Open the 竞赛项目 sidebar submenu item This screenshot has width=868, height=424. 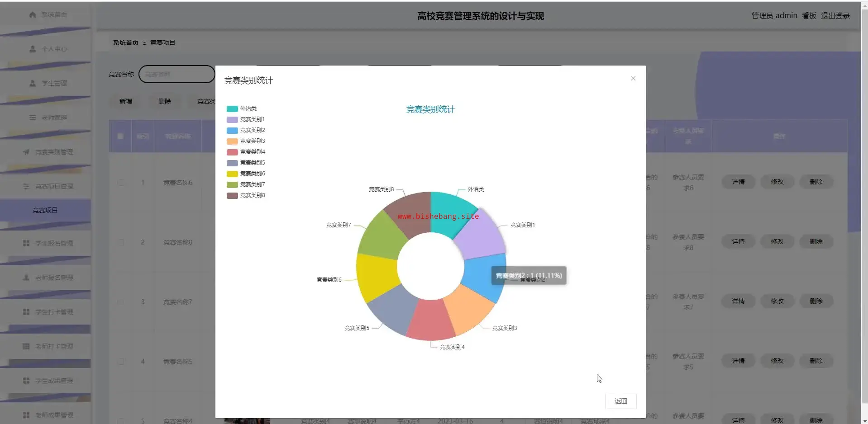coord(45,210)
